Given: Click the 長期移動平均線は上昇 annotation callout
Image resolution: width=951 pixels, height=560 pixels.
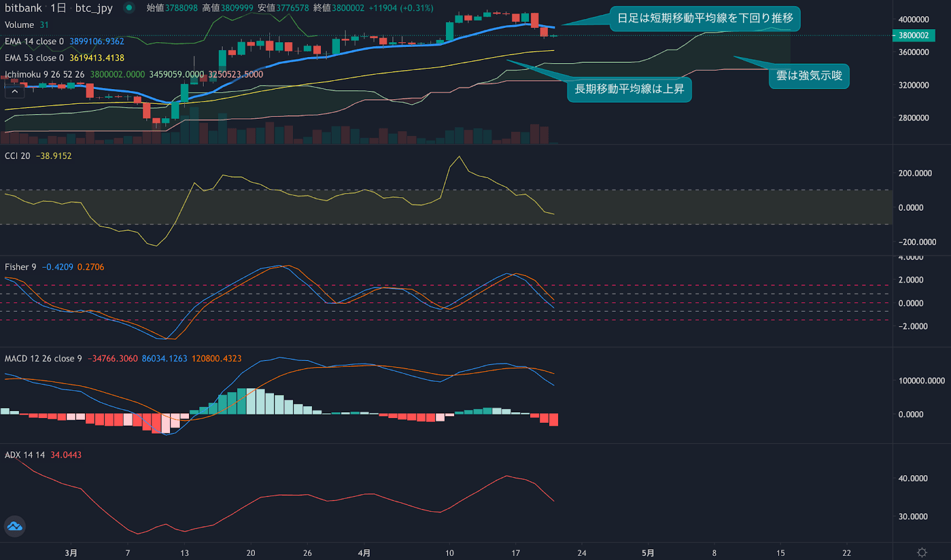Looking at the screenshot, I should pyautogui.click(x=629, y=90).
